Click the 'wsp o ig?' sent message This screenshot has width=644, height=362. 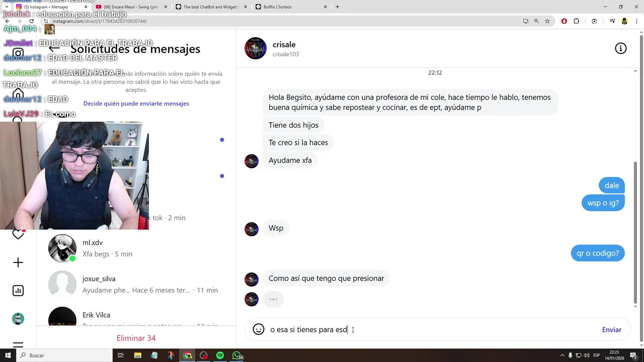click(x=603, y=203)
